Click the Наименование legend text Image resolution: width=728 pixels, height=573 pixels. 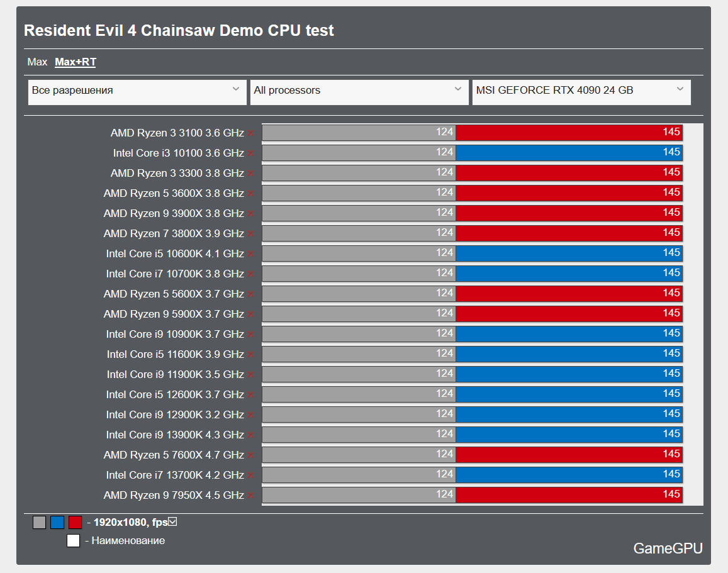[x=128, y=540]
